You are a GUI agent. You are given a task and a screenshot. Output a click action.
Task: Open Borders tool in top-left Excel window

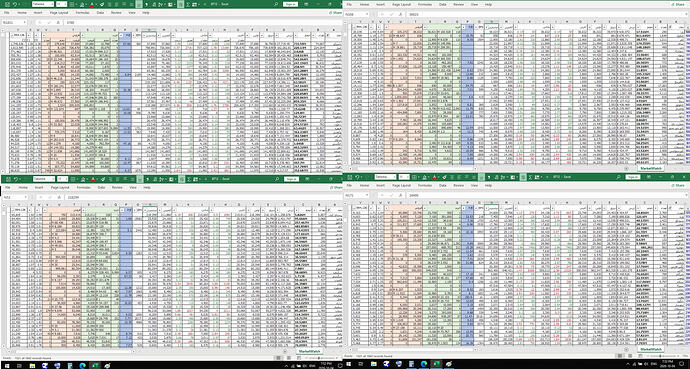pos(72,4)
